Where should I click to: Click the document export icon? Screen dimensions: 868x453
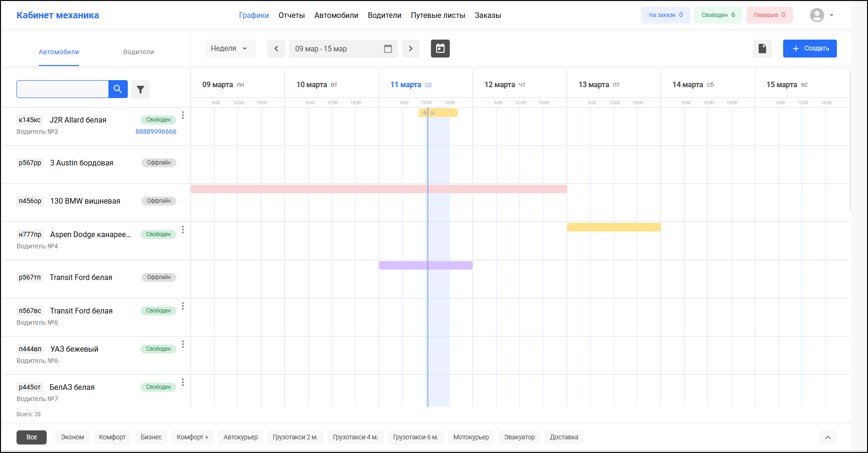pyautogui.click(x=762, y=49)
